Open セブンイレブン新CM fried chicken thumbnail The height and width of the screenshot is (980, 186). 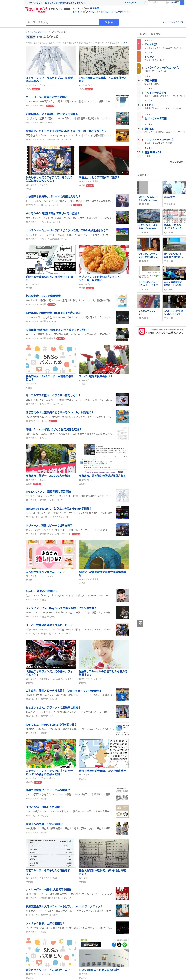click(x=104, y=260)
